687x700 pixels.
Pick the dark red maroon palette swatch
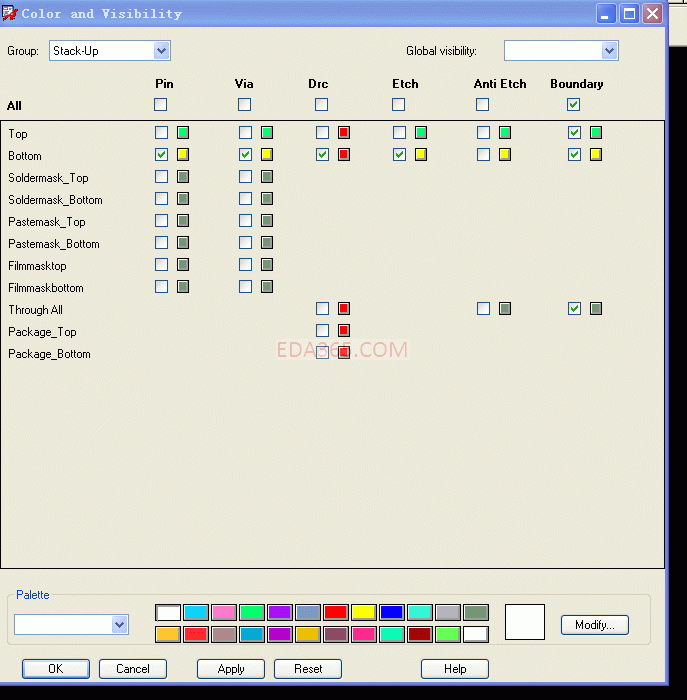point(420,634)
